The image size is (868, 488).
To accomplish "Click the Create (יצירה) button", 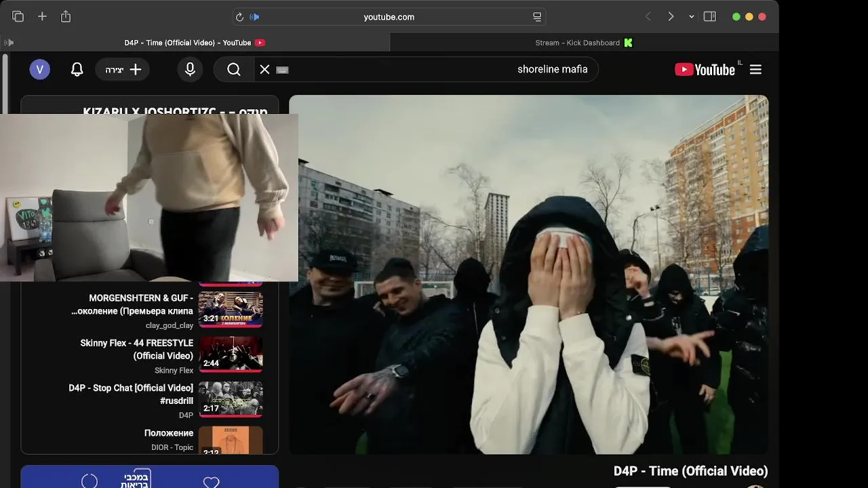I will click(x=123, y=69).
